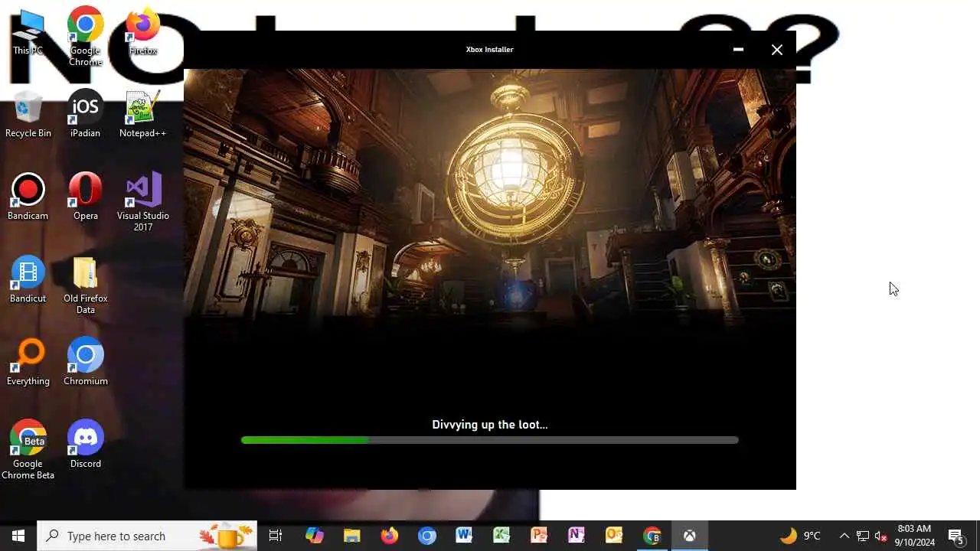
Task: Open Word from the taskbar
Action: pyautogui.click(x=464, y=536)
